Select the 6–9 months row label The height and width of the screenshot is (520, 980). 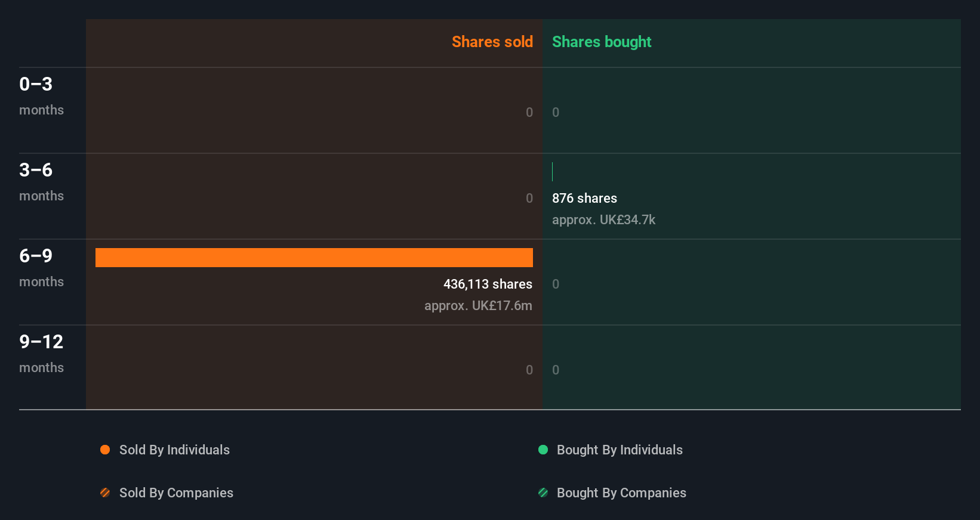pos(41,267)
